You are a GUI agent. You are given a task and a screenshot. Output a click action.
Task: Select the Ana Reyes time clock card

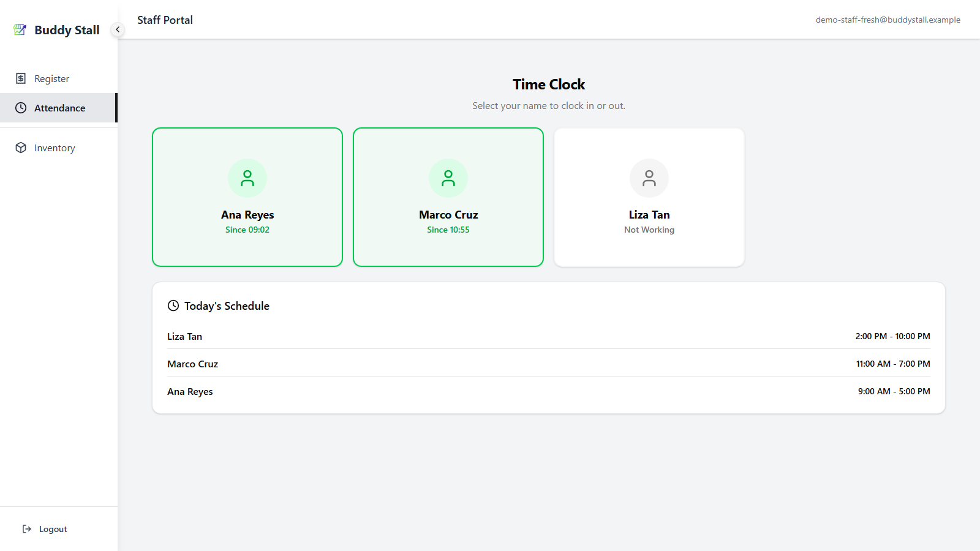pyautogui.click(x=247, y=197)
